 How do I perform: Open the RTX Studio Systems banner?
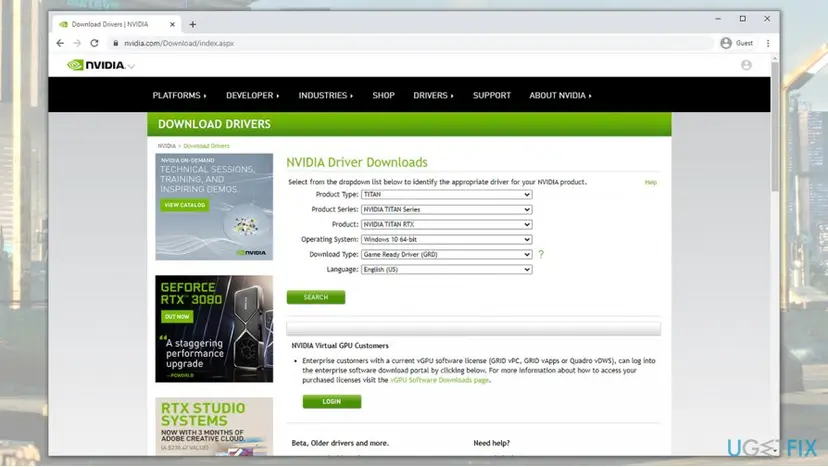[x=214, y=426]
